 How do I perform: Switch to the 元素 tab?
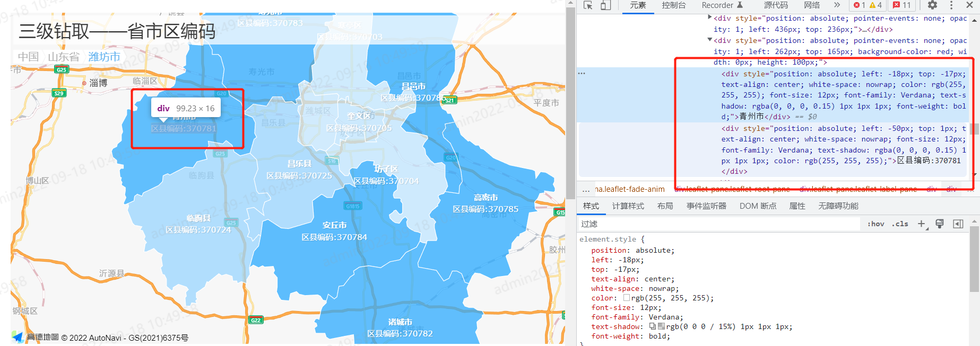point(638,5)
